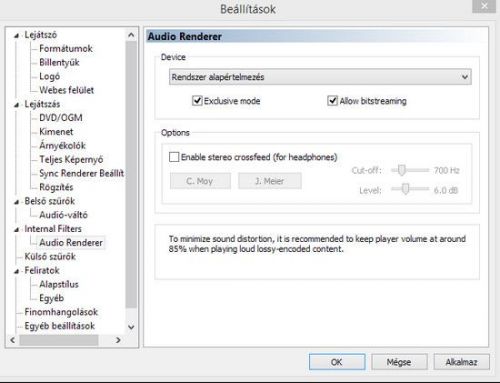Click the tree scroll right arrow
The image size is (500, 383).
(x=118, y=340)
